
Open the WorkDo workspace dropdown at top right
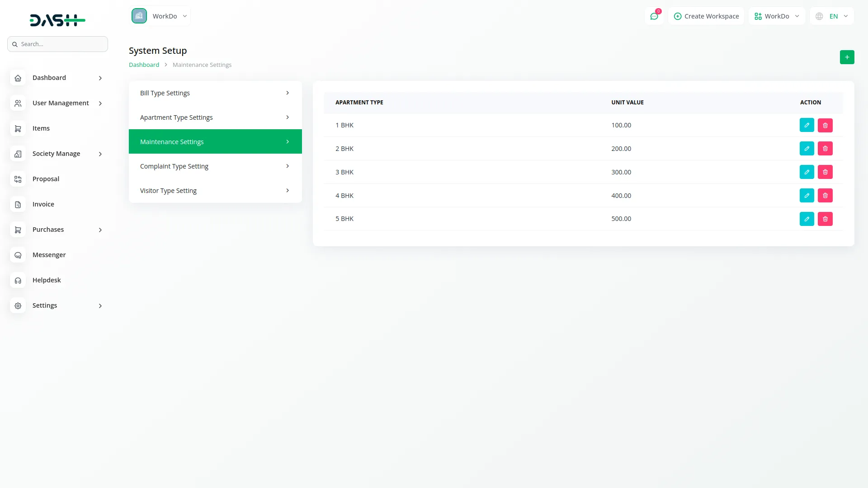pos(777,16)
